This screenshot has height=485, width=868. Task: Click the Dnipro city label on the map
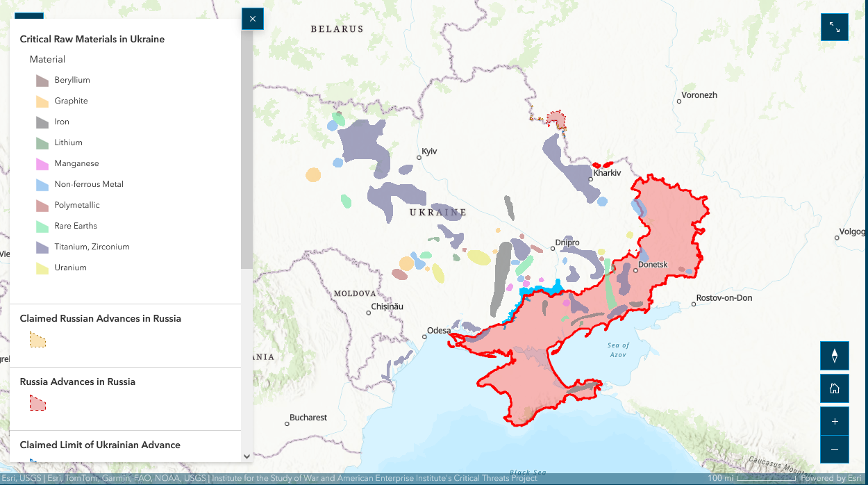coord(567,243)
